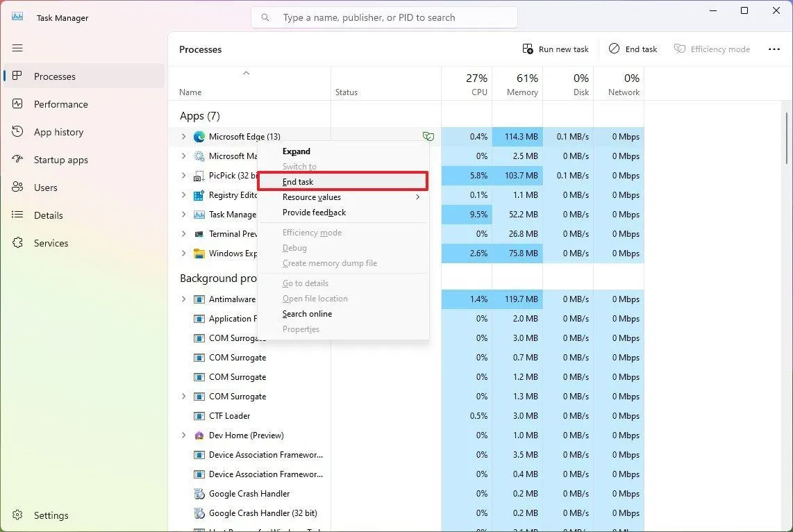
Task: Go to the Details page
Action: pos(84,215)
